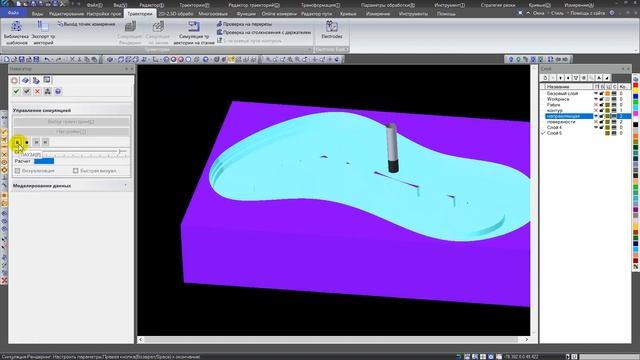
Task: Show the hidden поверхности layer
Action: click(x=596, y=122)
